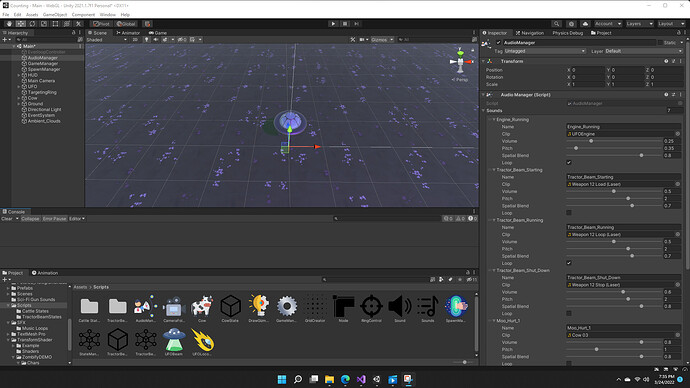Select the Cow script asset icon
Viewport: 690px width, 388px height.
click(x=202, y=306)
